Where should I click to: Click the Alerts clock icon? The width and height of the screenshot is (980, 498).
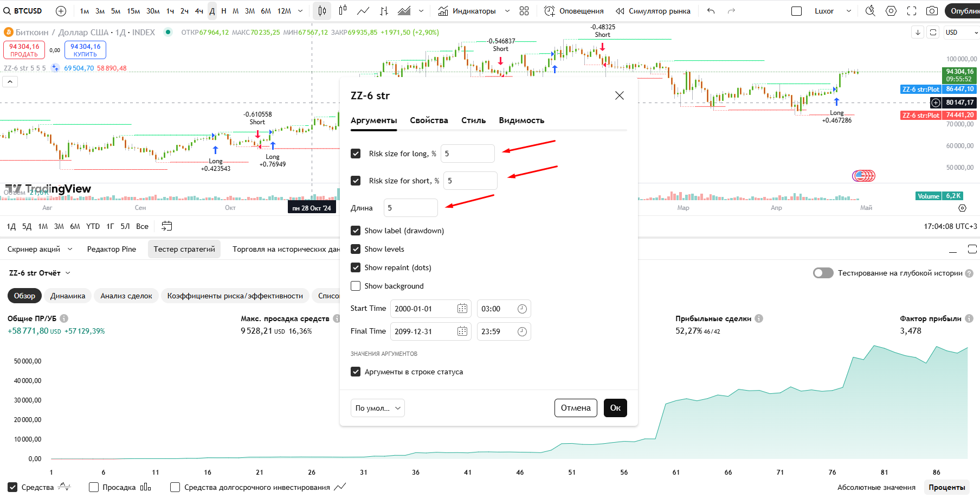point(550,11)
